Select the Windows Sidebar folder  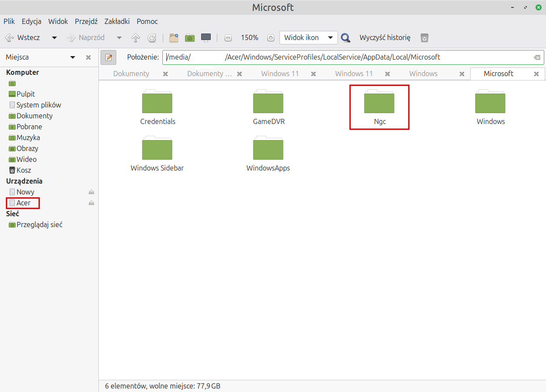(x=157, y=154)
